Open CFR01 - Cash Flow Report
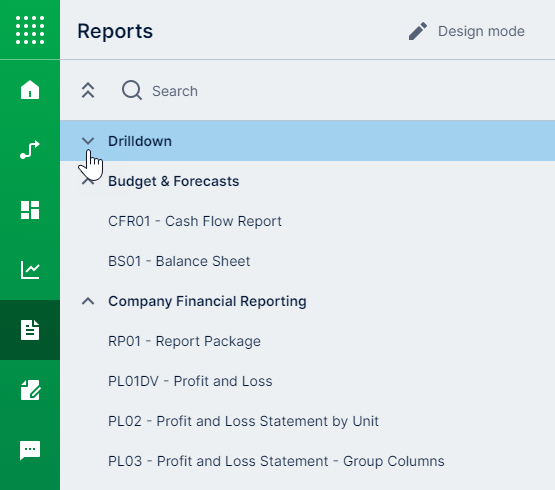Screen dimensions: 555x490 point(195,221)
